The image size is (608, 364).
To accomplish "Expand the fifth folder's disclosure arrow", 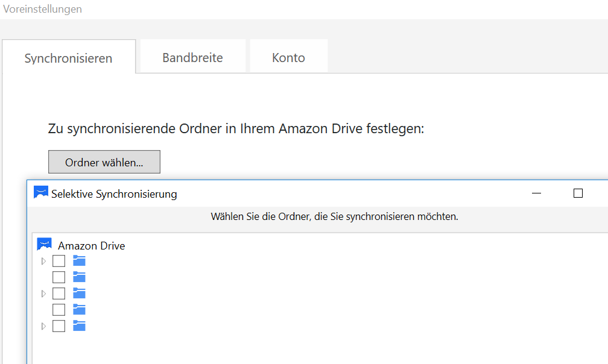I will [x=43, y=326].
